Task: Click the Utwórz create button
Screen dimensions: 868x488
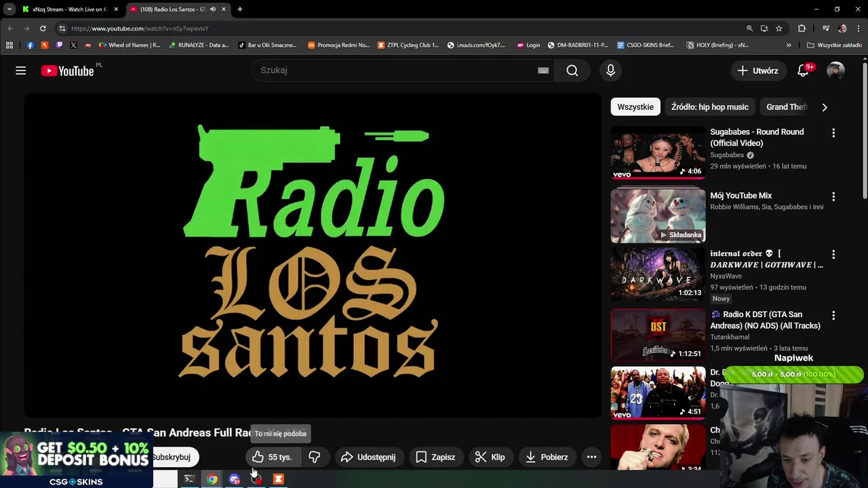Action: (757, 70)
